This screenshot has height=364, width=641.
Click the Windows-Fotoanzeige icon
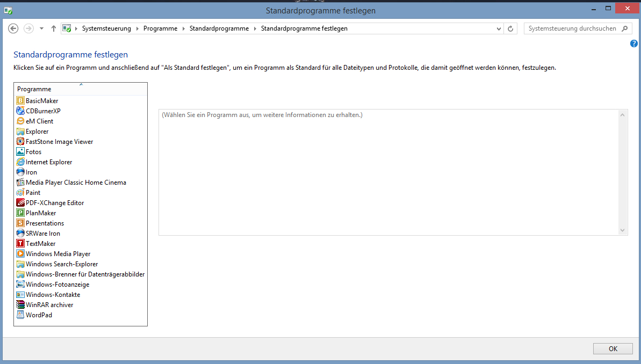pyautogui.click(x=20, y=285)
